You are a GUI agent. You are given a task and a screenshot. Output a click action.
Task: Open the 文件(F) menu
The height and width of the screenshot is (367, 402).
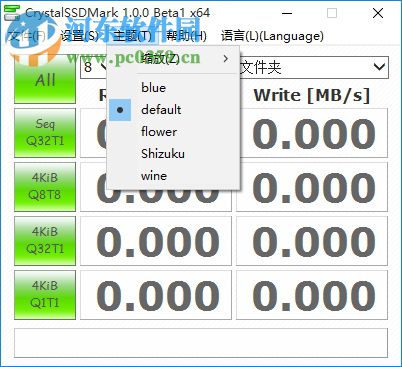click(27, 36)
